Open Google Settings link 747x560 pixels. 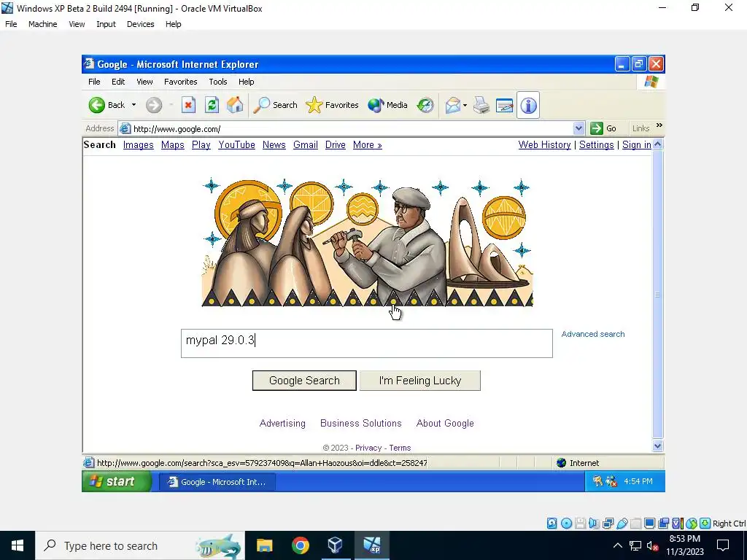596,145
